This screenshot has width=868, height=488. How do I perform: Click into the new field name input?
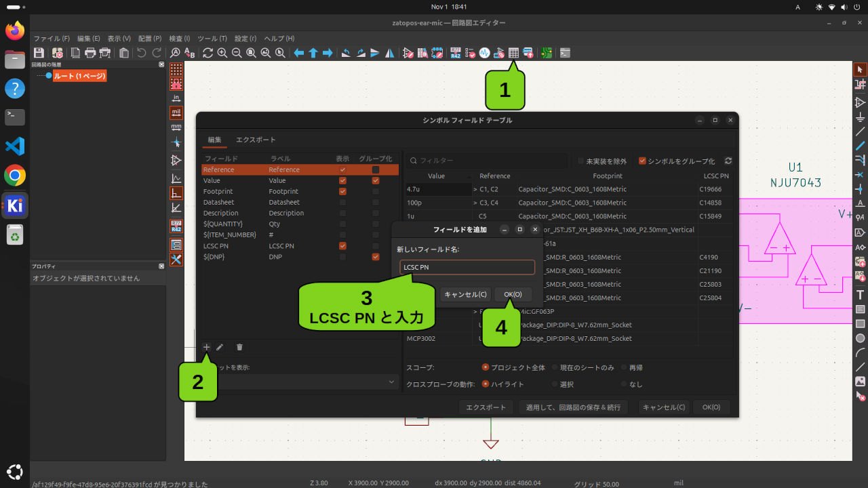[467, 267]
